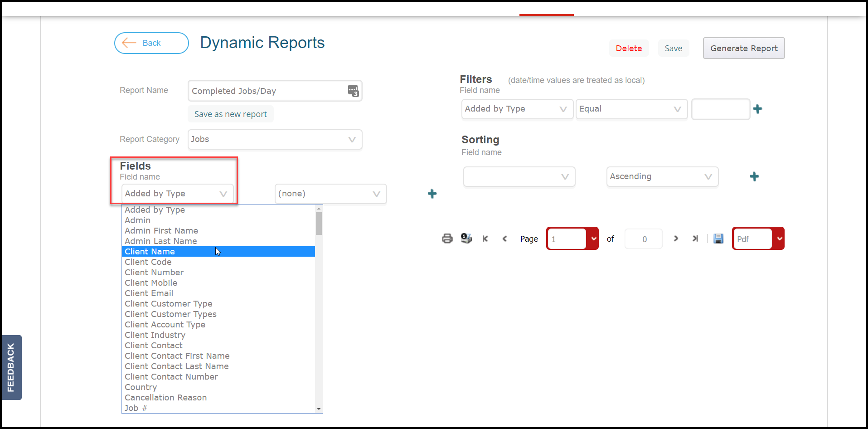Click the print report icon
The height and width of the screenshot is (429, 868).
(447, 239)
